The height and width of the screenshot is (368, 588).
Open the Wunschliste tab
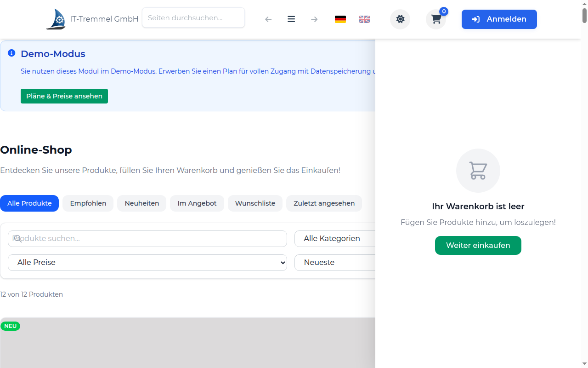coord(255,203)
